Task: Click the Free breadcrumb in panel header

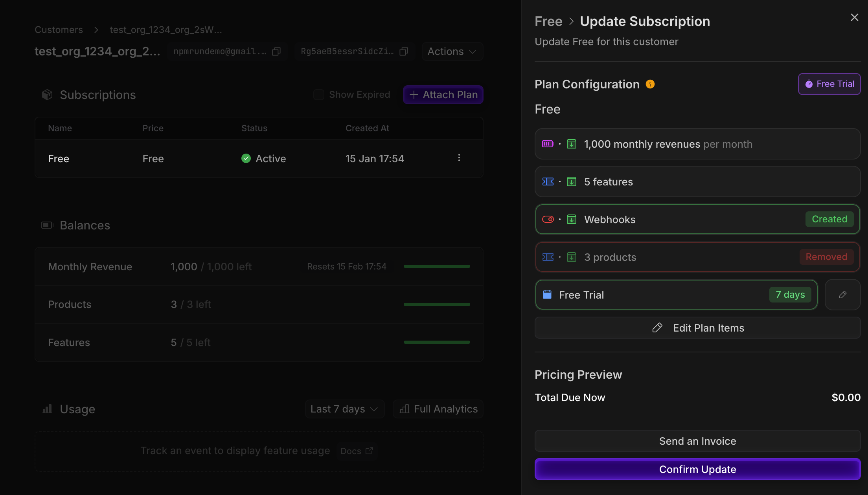Action: coord(548,21)
